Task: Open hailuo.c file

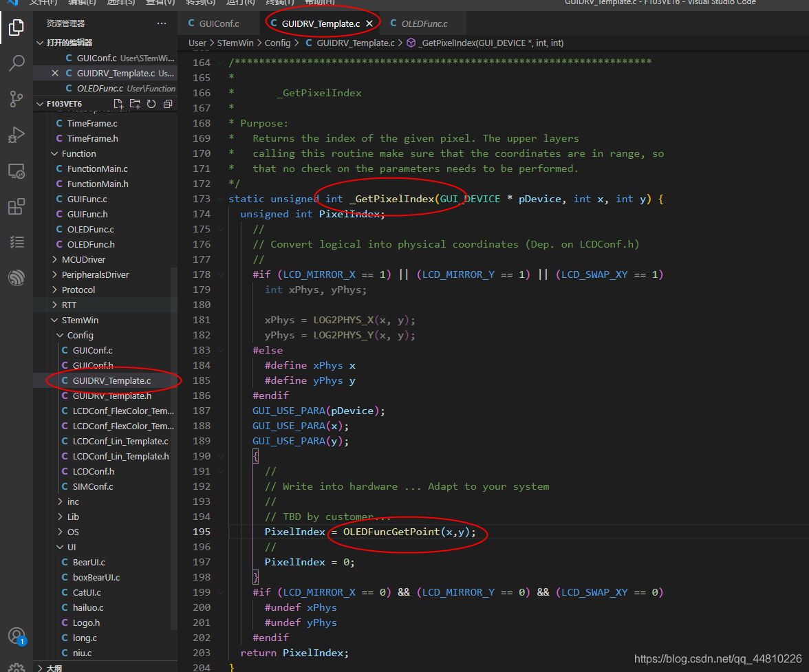Action: (x=88, y=607)
